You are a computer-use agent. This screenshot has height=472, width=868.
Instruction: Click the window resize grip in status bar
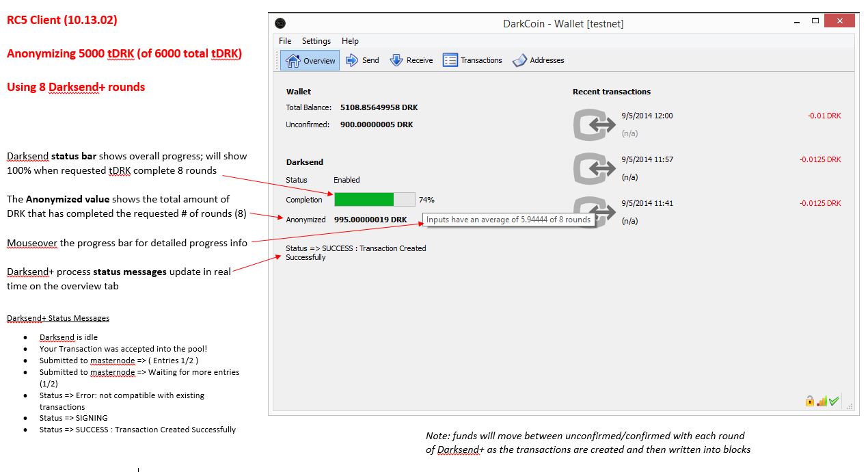pos(850,406)
